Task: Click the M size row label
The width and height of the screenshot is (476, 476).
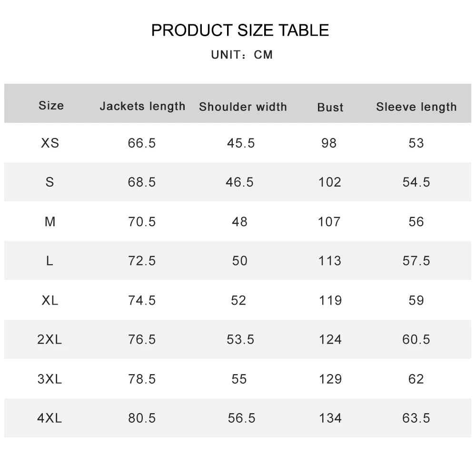Action: (x=50, y=222)
